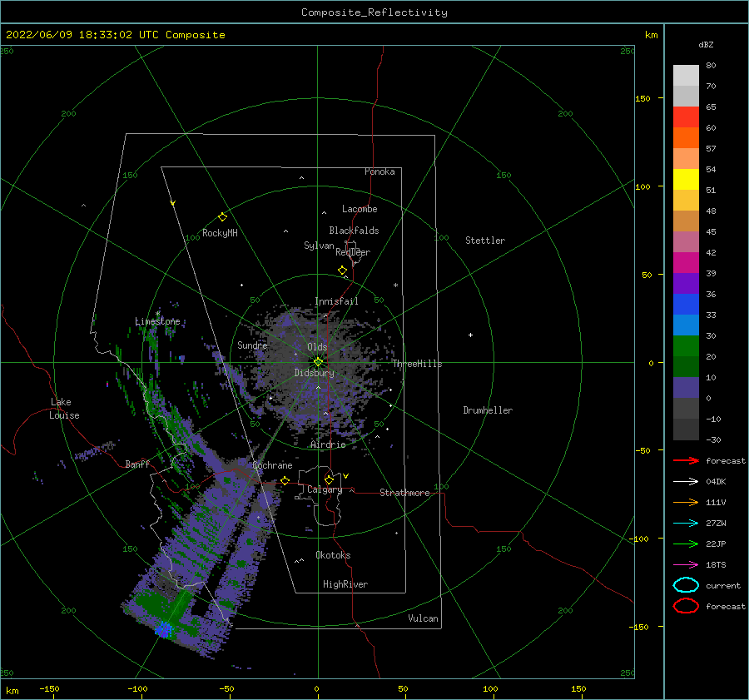This screenshot has height=700, width=749.
Task: Click the cyan 27ZW arrow legend icon
Action: 686,524
